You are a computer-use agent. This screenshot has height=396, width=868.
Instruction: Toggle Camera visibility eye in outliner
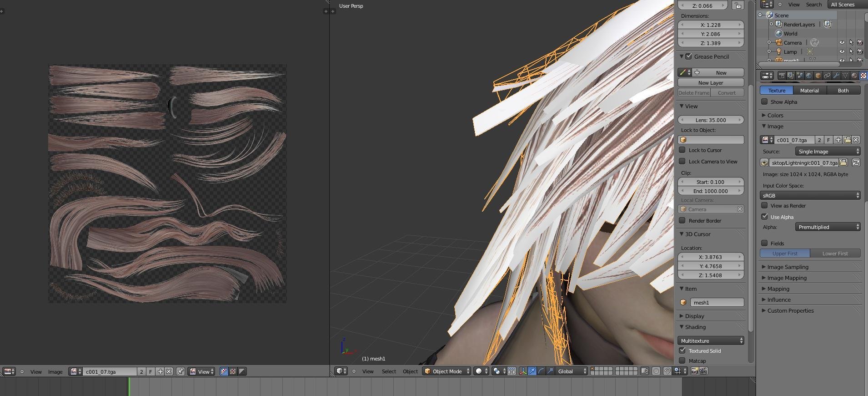[x=842, y=42]
